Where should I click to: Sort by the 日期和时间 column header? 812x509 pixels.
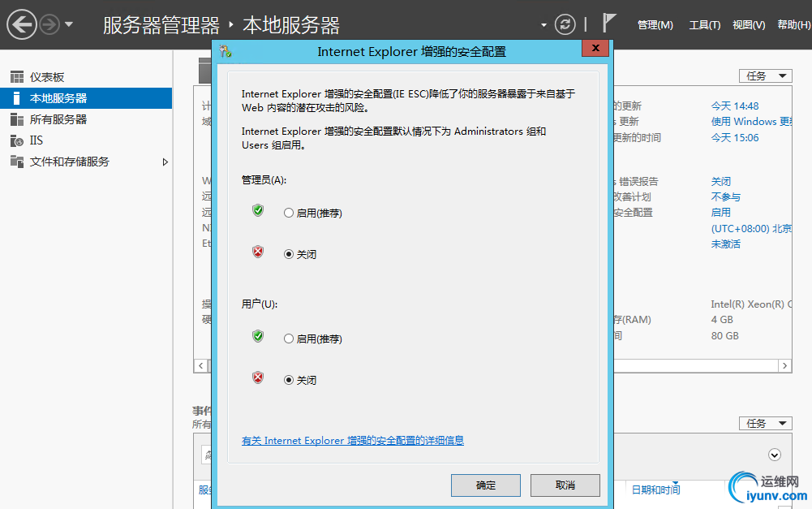[x=656, y=490]
